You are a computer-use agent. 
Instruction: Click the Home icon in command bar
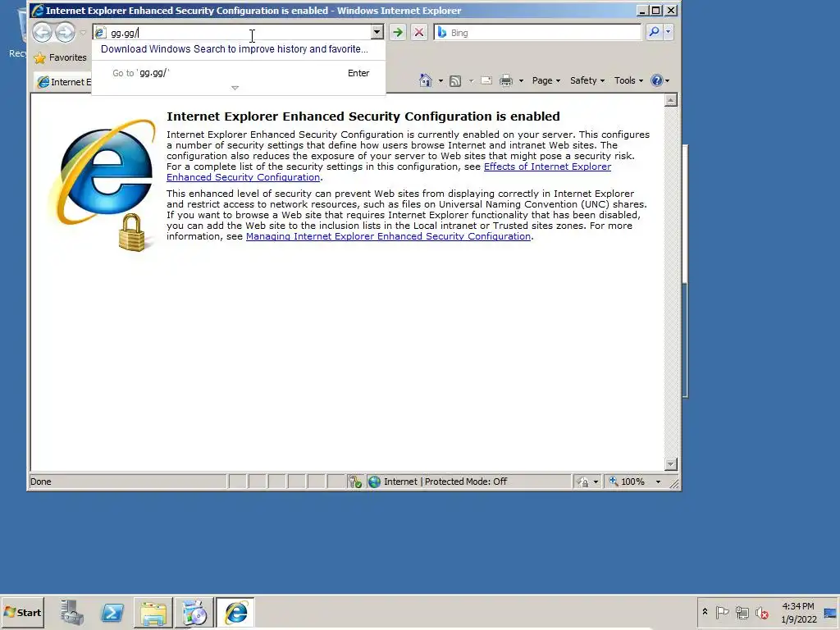(426, 80)
